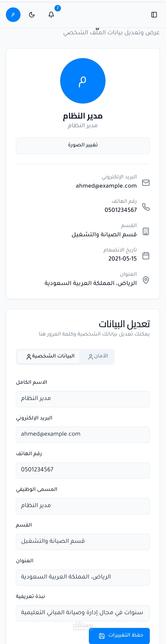Click the location pin icon beside العنوان
The height and width of the screenshot is (644, 166).
click(x=145, y=280)
